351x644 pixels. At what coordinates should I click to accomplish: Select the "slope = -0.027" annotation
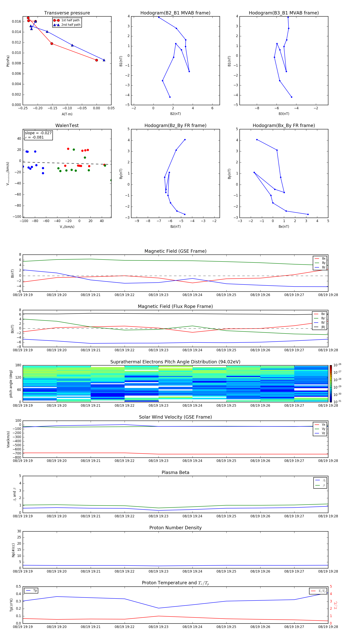(38, 133)
